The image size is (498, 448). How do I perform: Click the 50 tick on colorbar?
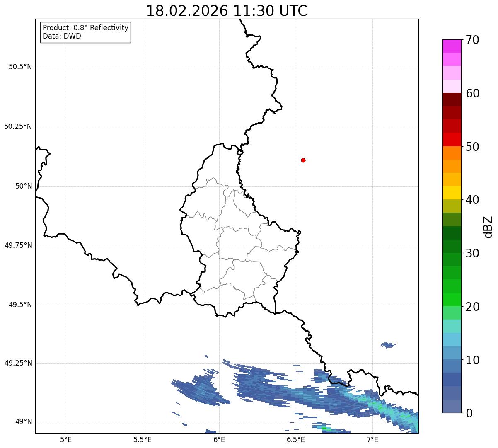(473, 147)
